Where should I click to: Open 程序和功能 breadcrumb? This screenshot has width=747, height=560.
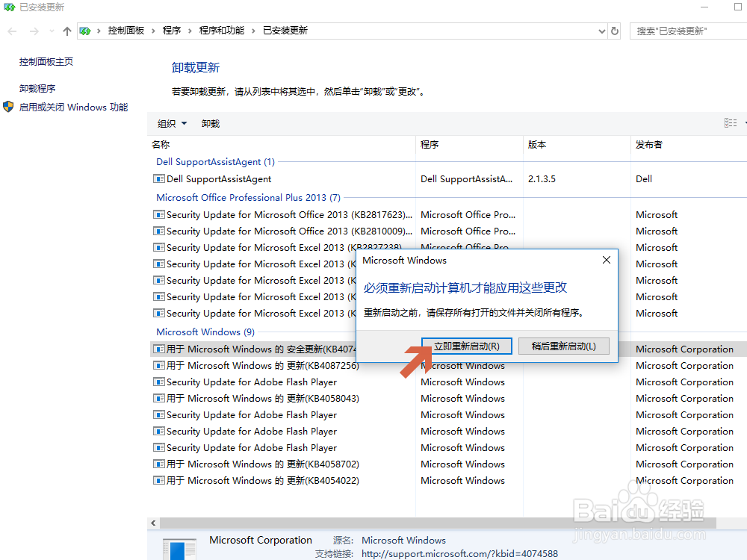[222, 31]
